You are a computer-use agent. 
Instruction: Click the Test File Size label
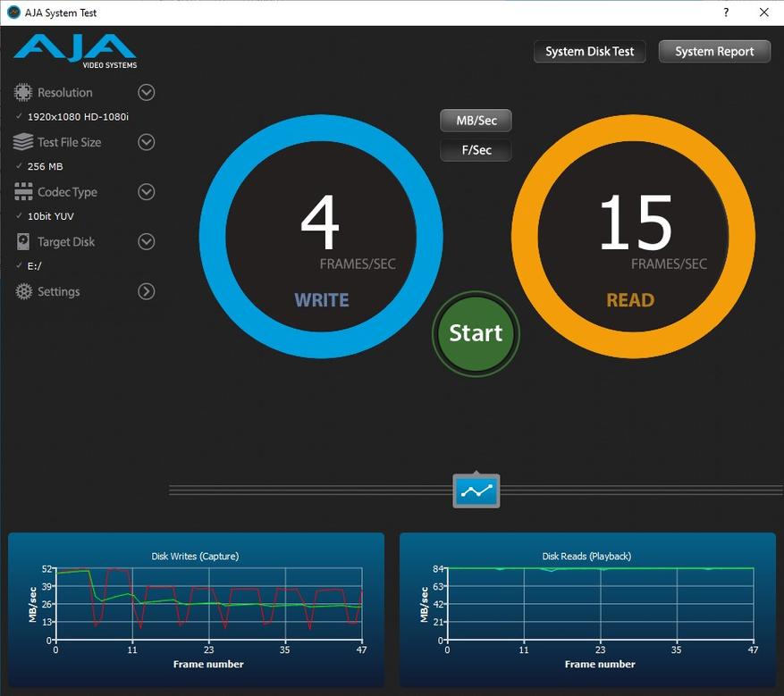[x=70, y=142]
